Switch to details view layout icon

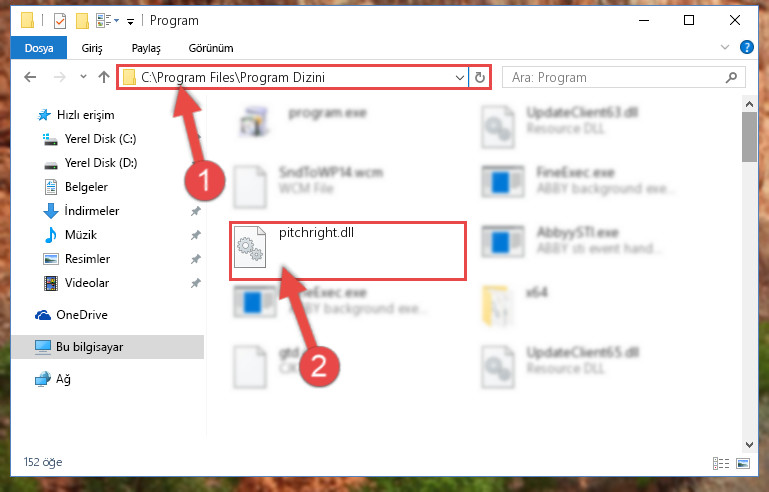(x=720, y=463)
